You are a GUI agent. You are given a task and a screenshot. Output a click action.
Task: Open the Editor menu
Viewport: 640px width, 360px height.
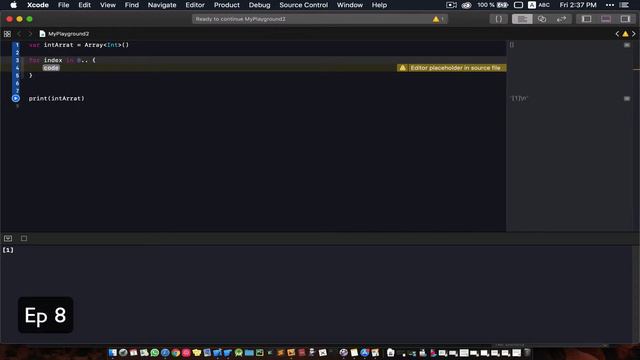[x=195, y=5]
